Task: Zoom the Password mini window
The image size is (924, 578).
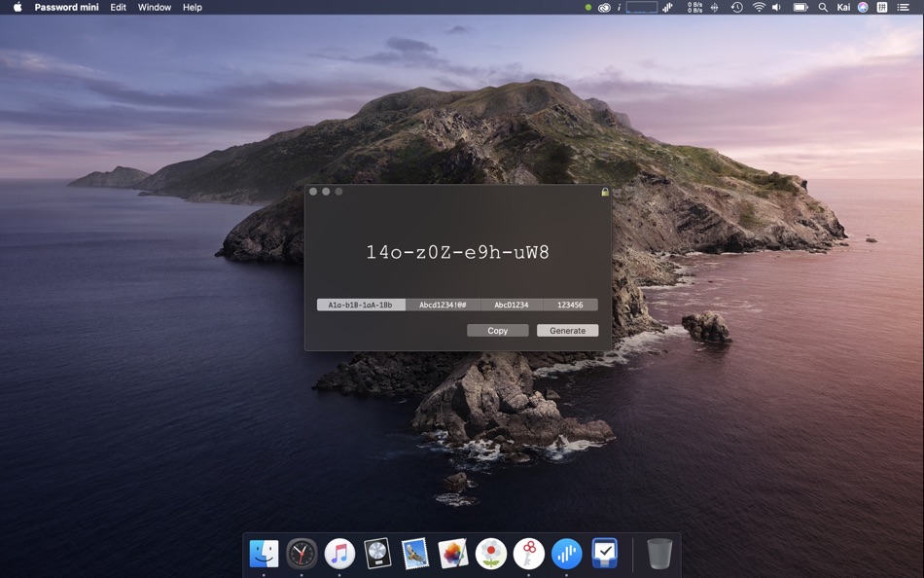Action: coord(338,192)
